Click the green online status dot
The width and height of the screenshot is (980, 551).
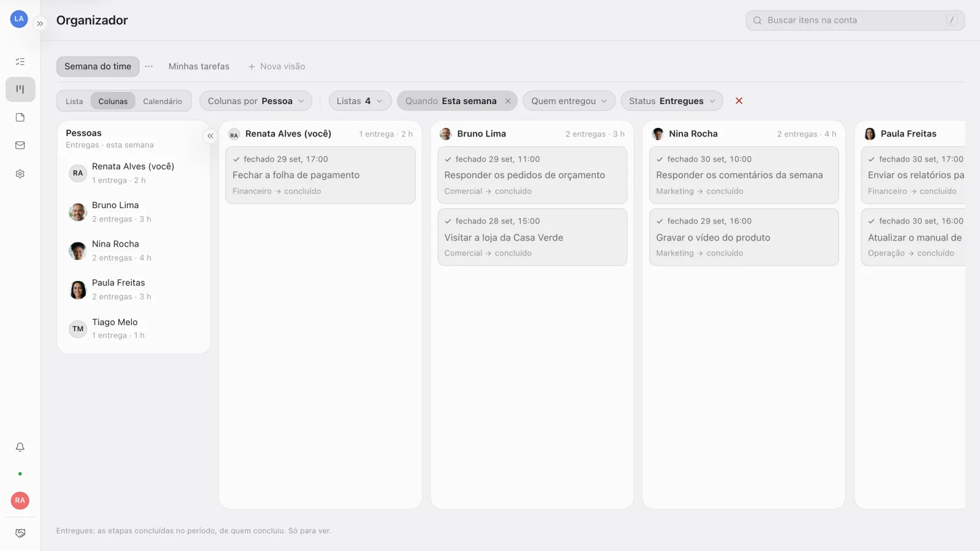click(20, 474)
